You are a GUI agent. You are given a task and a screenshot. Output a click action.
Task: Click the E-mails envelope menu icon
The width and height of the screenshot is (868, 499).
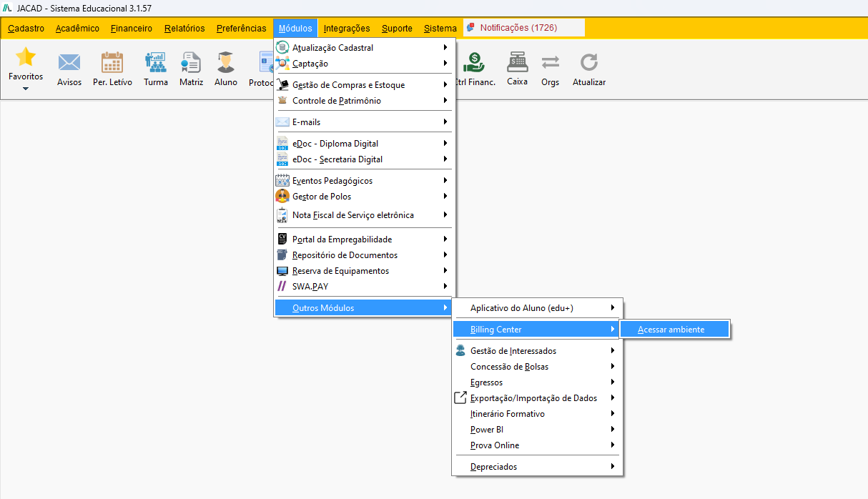tap(282, 122)
